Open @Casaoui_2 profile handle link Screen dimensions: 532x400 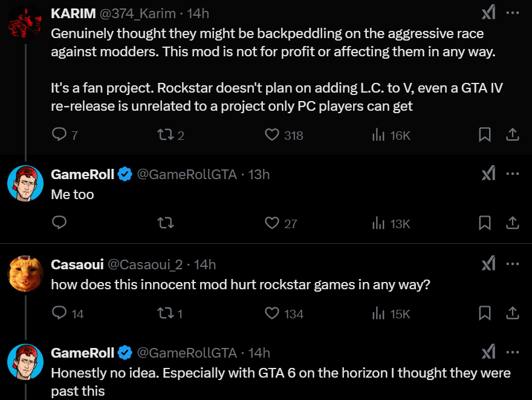point(144,264)
